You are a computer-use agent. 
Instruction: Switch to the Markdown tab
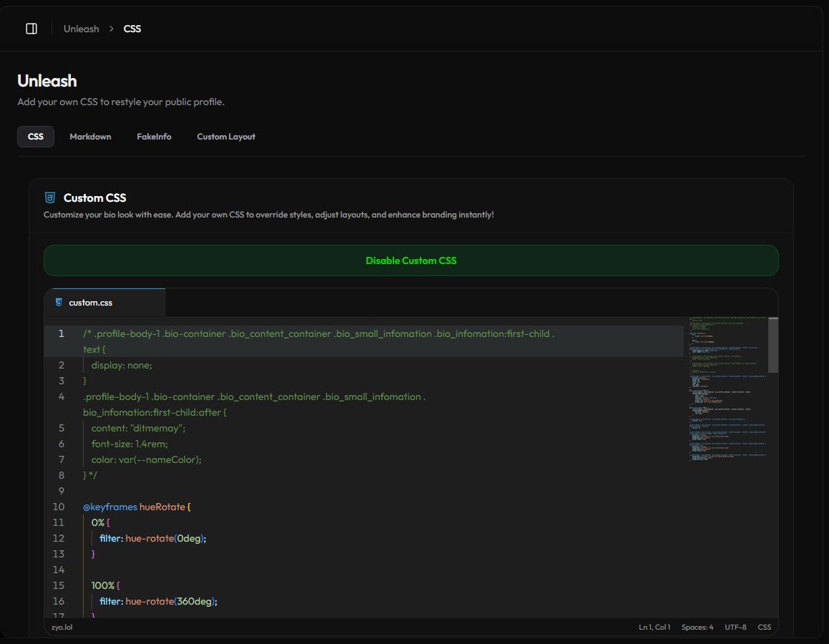(90, 137)
